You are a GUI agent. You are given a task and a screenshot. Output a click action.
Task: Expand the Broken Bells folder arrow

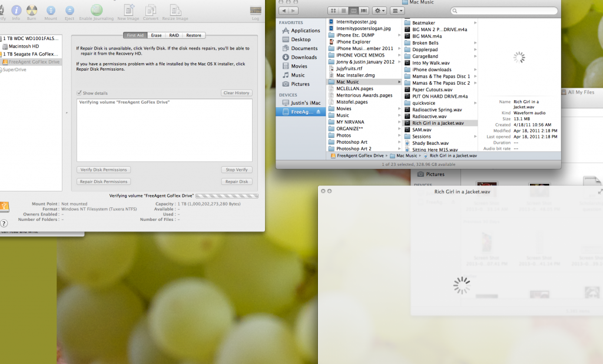pyautogui.click(x=475, y=43)
